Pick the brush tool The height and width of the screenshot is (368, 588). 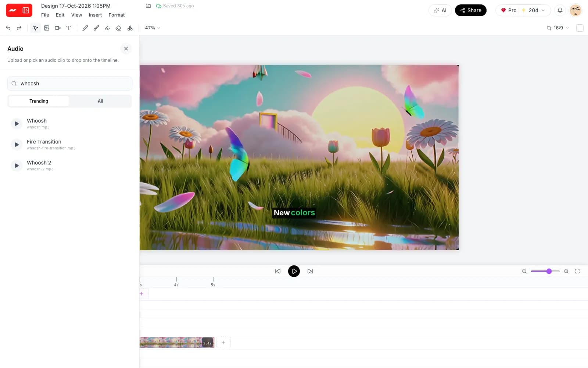96,28
